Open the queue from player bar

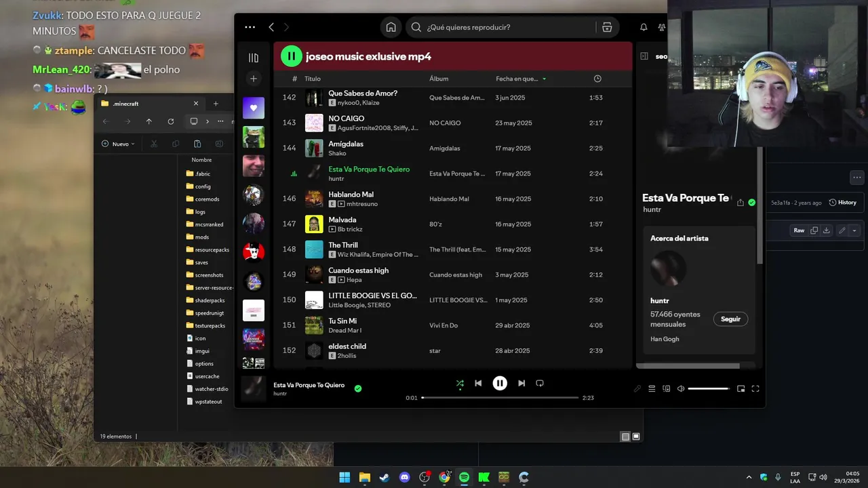(x=652, y=388)
